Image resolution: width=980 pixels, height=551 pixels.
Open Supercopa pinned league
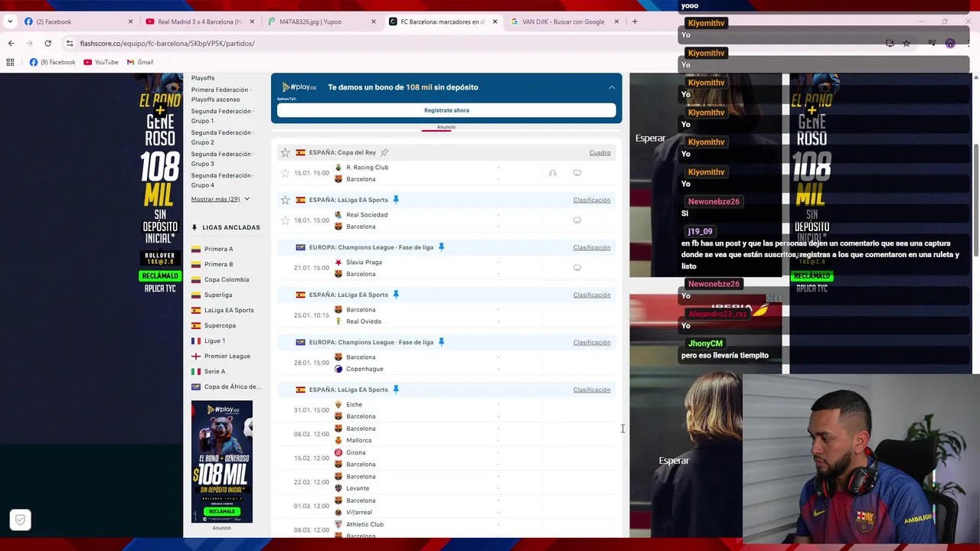pyautogui.click(x=220, y=325)
